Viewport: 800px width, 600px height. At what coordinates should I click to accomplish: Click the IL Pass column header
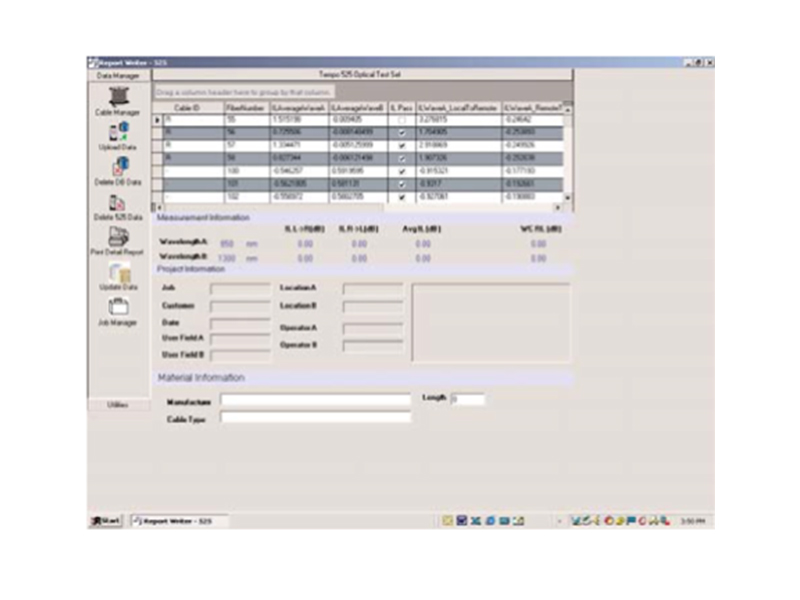tap(402, 108)
